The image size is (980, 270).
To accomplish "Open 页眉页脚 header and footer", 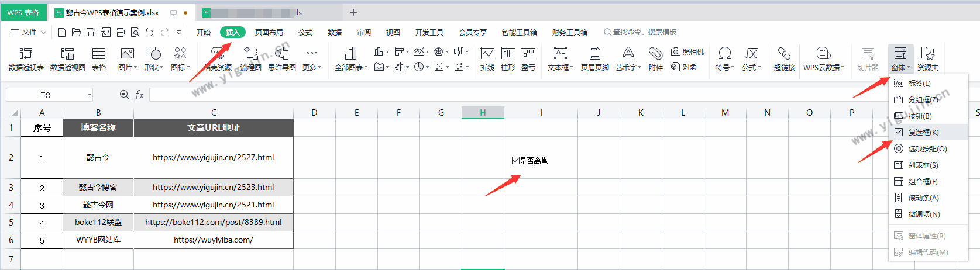I will 595,59.
